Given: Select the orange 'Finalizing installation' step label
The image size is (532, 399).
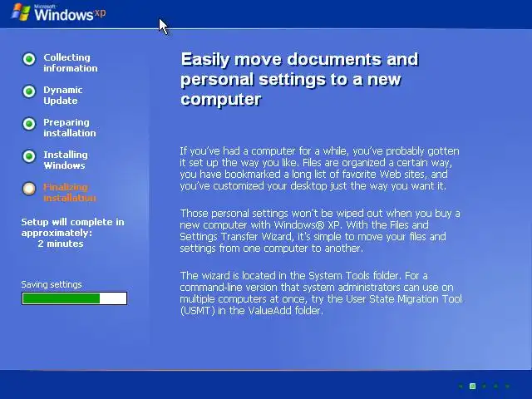Looking at the screenshot, I should tap(70, 192).
